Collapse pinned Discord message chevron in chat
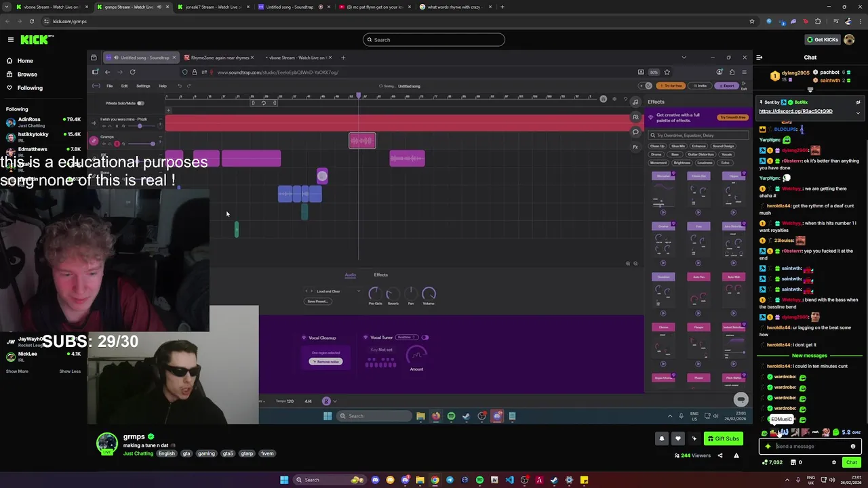Viewport: 868px width, 488px height. [858, 113]
